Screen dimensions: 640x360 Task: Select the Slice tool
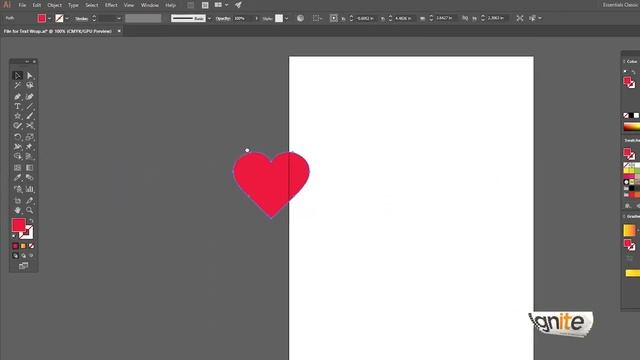(30, 200)
